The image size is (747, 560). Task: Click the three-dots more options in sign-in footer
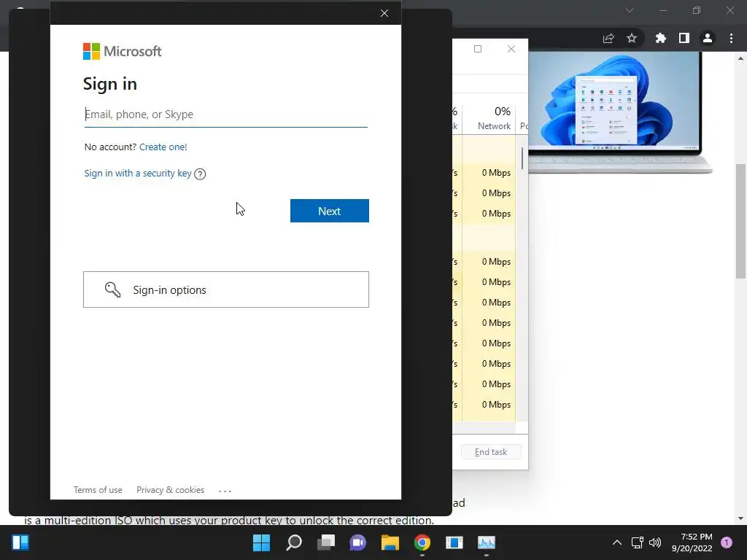(225, 491)
